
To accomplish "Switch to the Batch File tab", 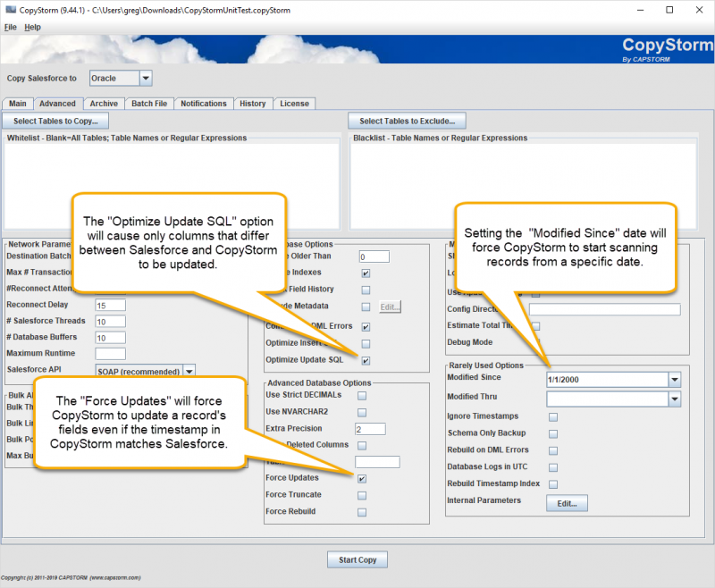I will (x=148, y=103).
